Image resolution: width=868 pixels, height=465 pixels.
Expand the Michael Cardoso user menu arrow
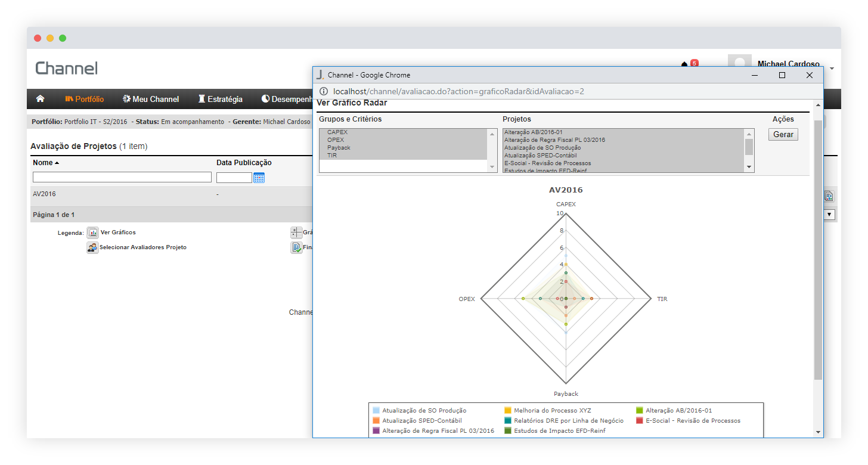pos(832,69)
